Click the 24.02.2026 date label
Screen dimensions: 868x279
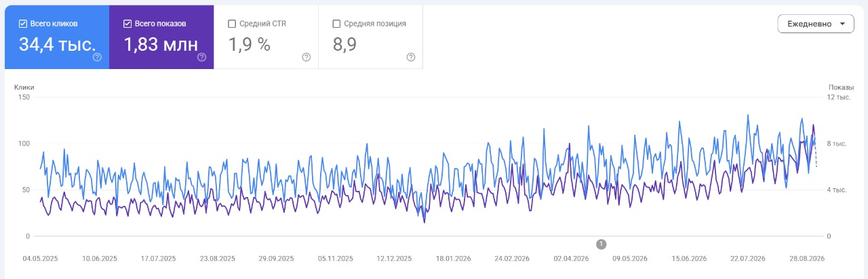[x=511, y=259]
